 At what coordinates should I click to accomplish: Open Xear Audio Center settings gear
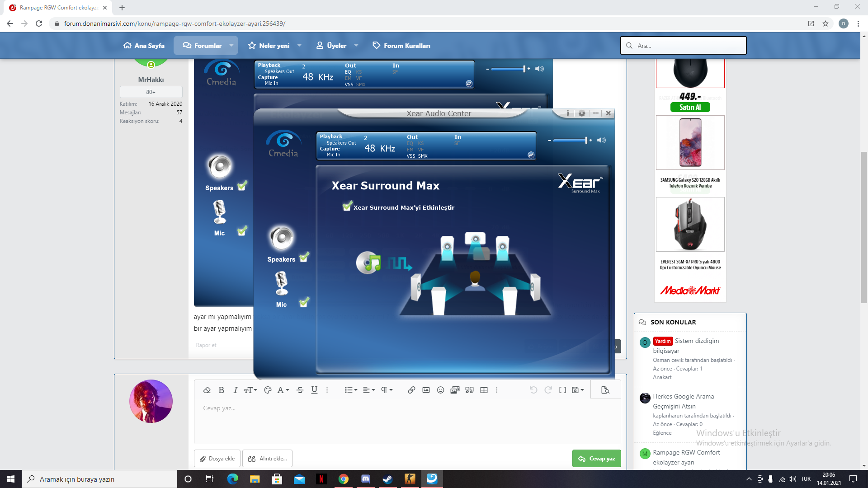[582, 113]
